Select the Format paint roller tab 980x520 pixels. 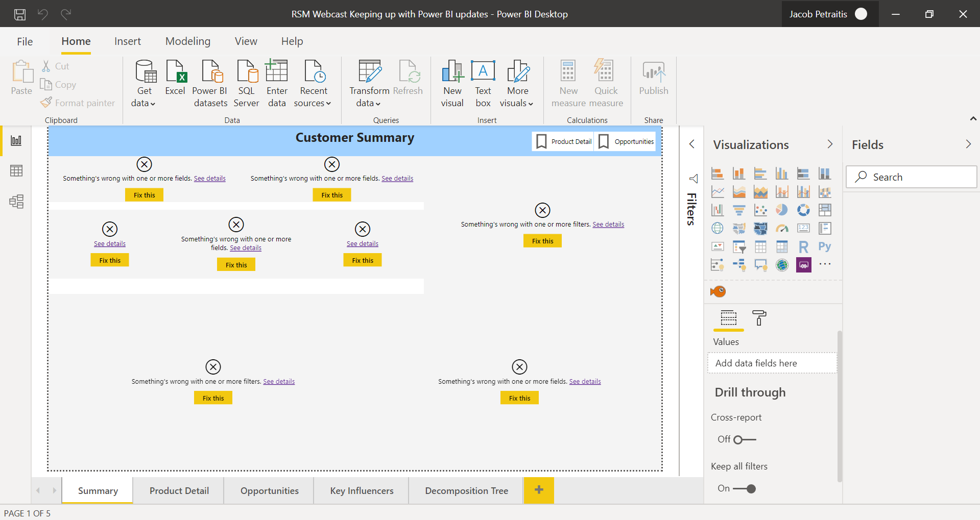point(759,318)
